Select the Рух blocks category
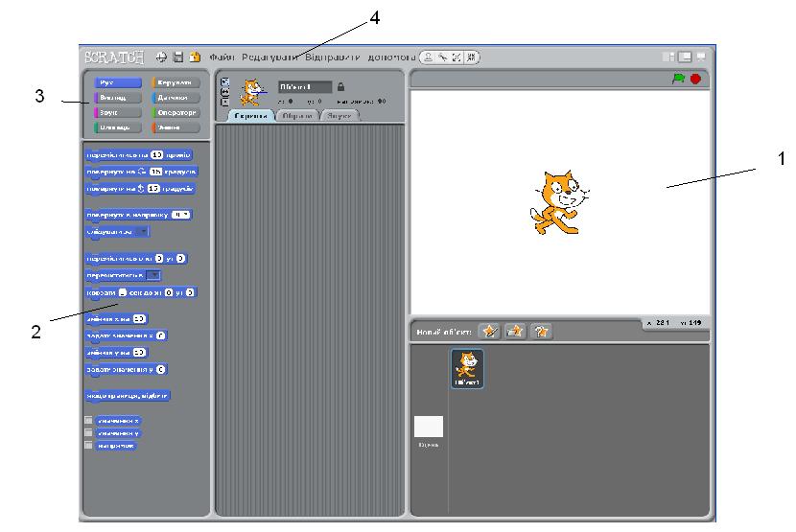 (117, 82)
